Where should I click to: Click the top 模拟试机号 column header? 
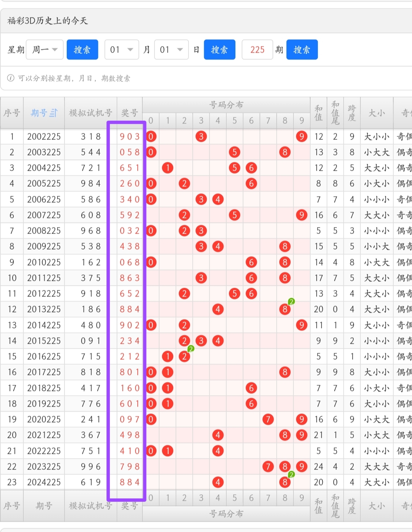[x=91, y=113]
